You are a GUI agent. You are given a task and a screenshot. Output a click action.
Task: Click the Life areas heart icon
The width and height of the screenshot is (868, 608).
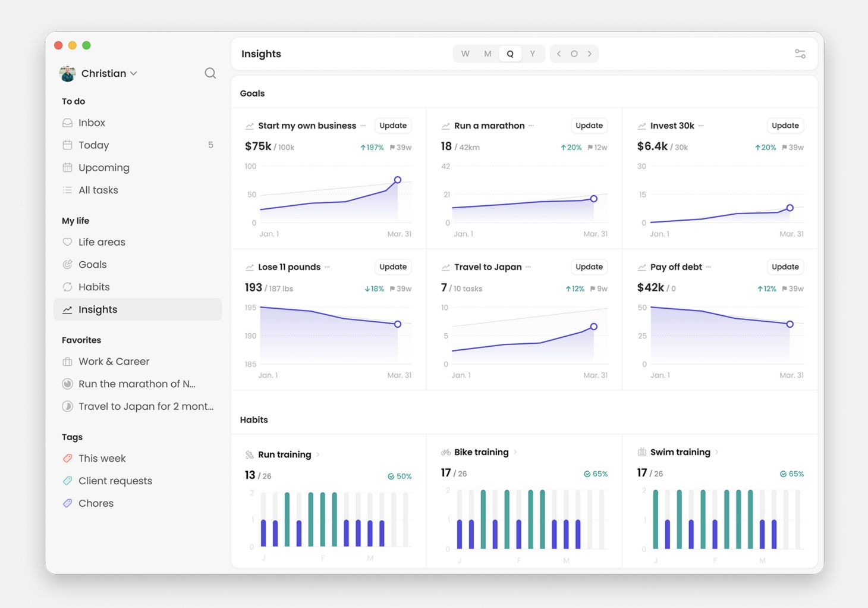68,242
